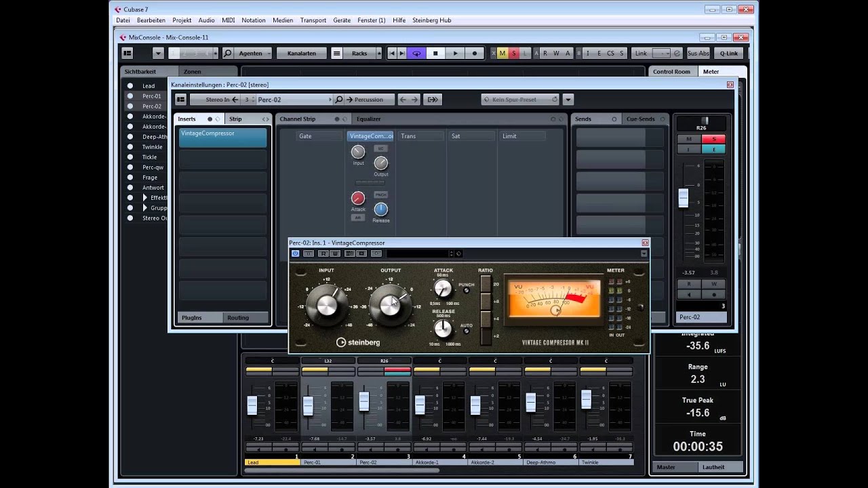Enable the R read automation button in the plug-in window
The width and height of the screenshot is (868, 488).
(x=323, y=253)
